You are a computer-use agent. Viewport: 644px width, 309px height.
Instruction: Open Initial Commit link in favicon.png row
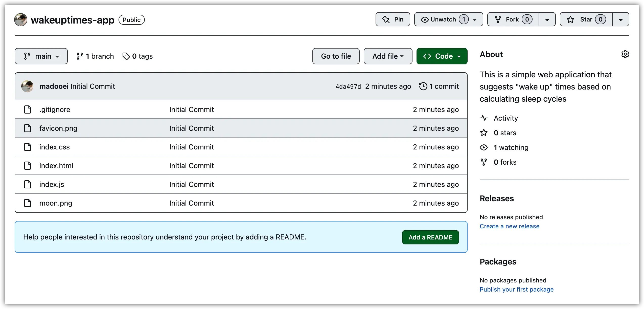192,128
